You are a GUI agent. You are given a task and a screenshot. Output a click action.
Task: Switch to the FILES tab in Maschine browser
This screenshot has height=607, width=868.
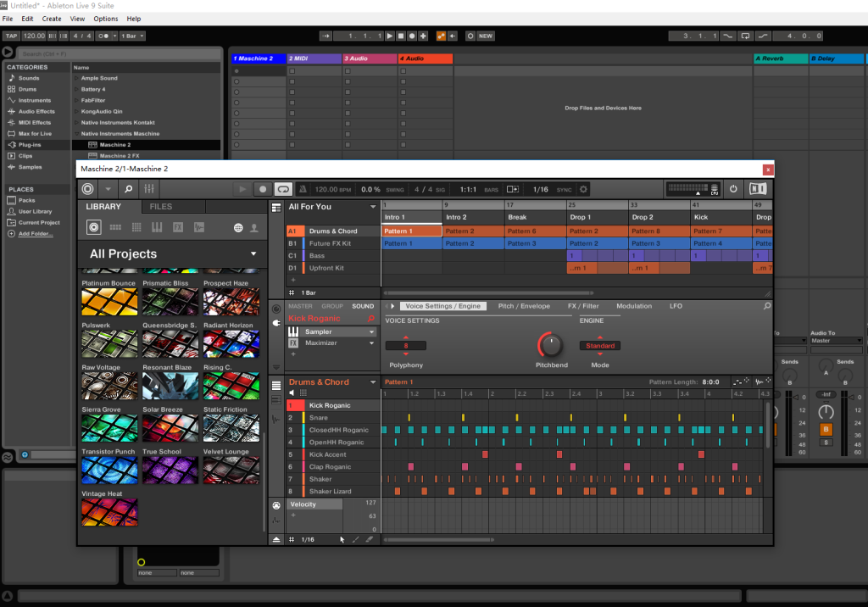click(x=160, y=207)
